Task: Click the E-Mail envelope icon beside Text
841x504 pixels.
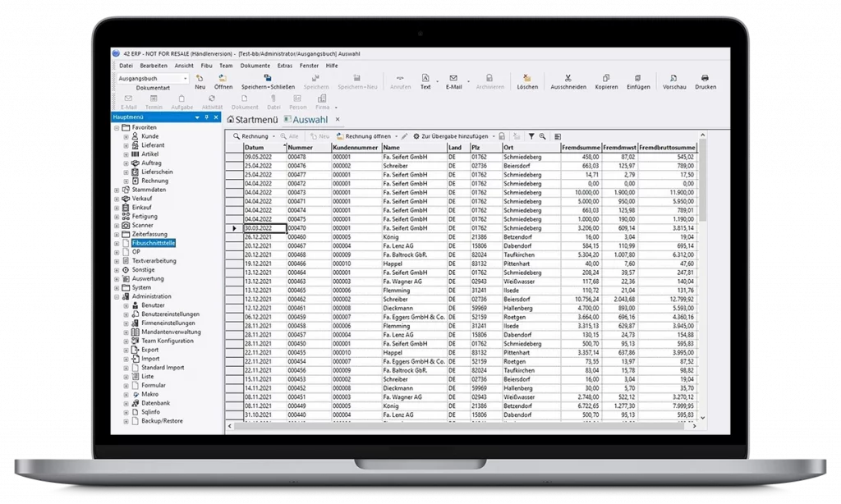Action: (x=453, y=78)
